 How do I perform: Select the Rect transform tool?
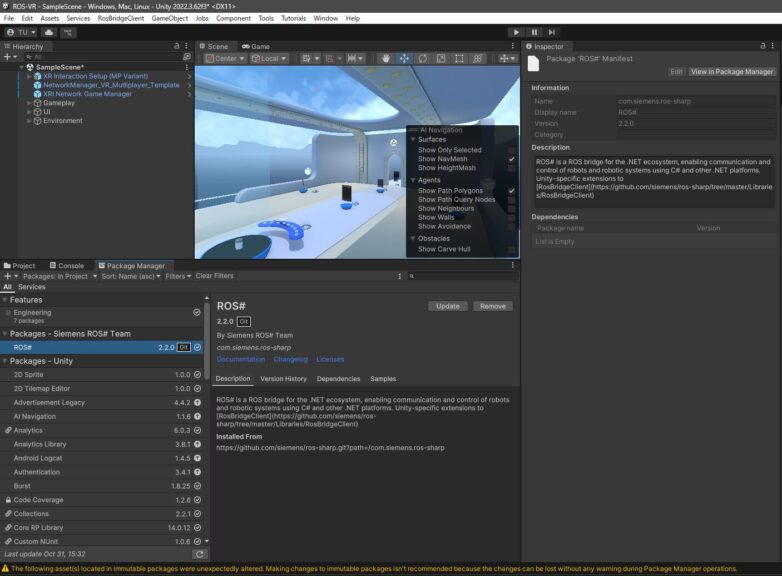coord(459,59)
